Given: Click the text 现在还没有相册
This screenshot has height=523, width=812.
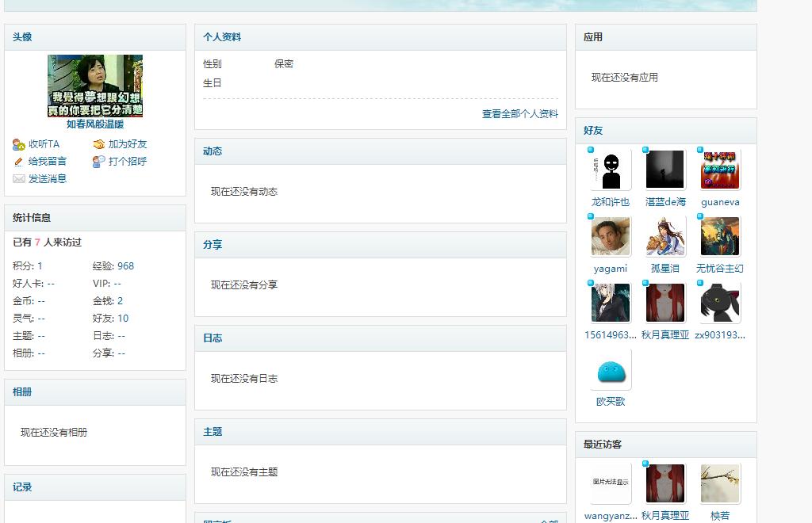Looking at the screenshot, I should click(54, 433).
